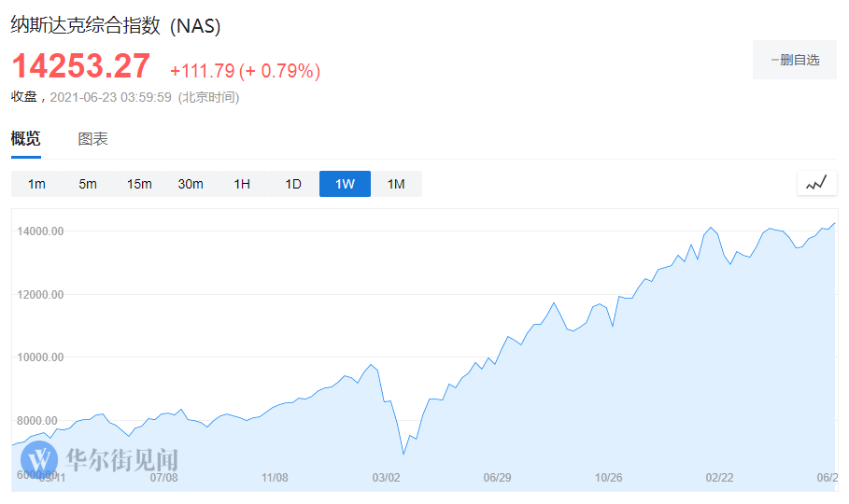Click the (北京时间) timezone note
849x504 pixels.
(208, 97)
